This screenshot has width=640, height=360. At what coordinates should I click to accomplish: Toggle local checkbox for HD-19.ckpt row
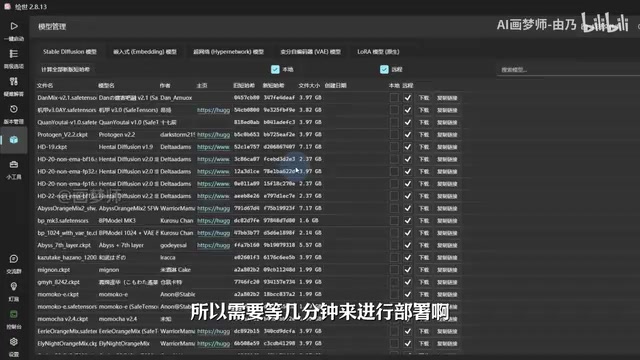click(x=394, y=147)
